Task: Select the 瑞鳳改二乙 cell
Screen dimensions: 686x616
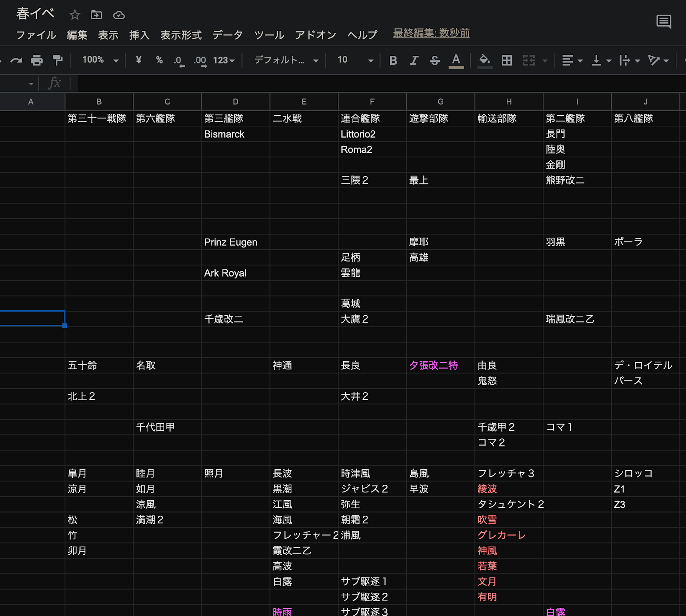Action: [577, 319]
